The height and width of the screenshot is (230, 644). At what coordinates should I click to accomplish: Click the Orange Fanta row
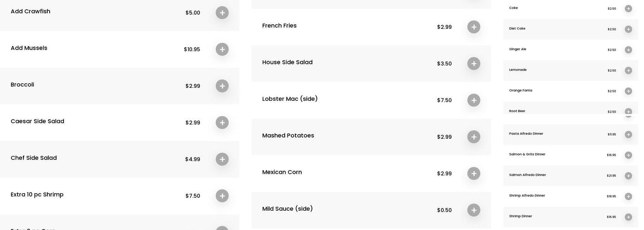pos(521,91)
